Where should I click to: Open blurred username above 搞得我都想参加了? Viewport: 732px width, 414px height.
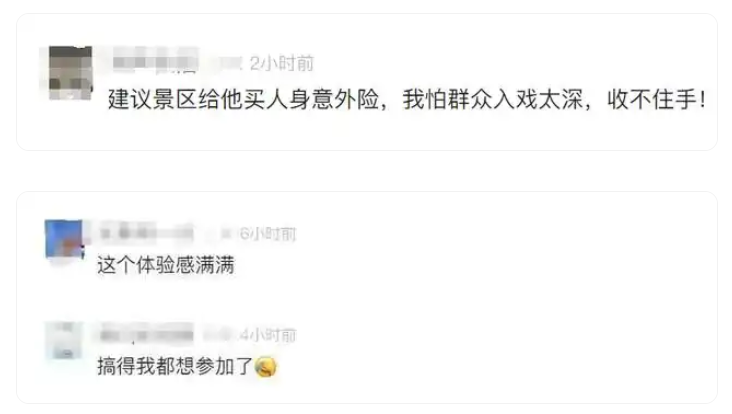(146, 333)
